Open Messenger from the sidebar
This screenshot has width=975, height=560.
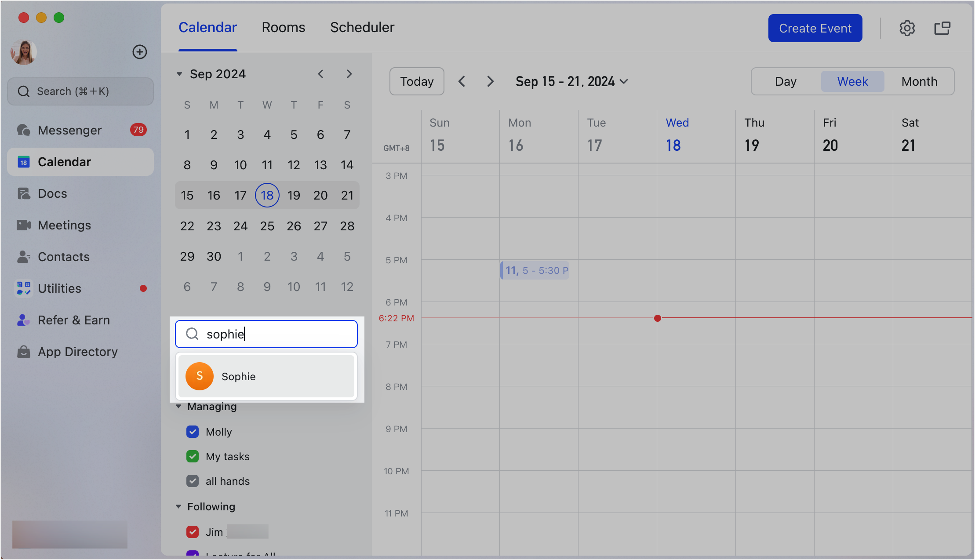69,130
